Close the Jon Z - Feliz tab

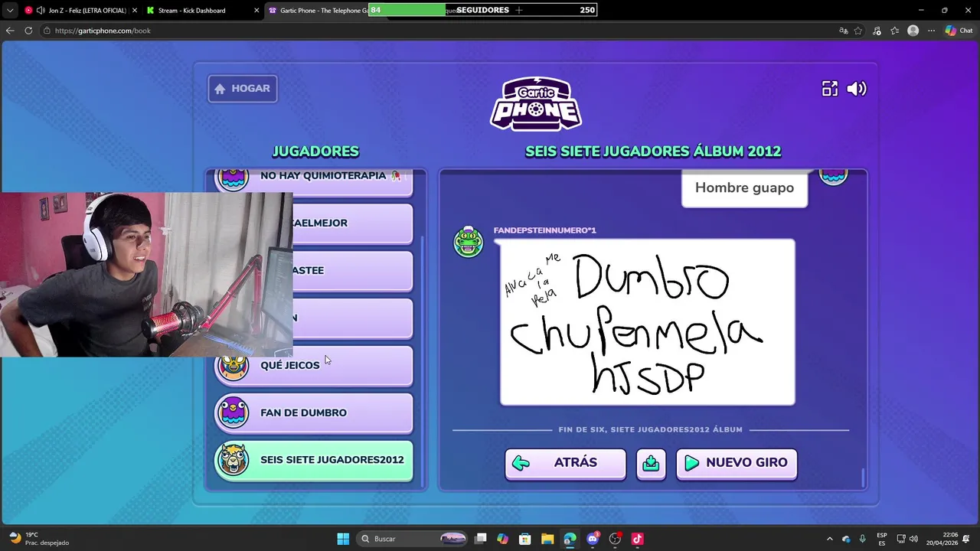[134, 11]
